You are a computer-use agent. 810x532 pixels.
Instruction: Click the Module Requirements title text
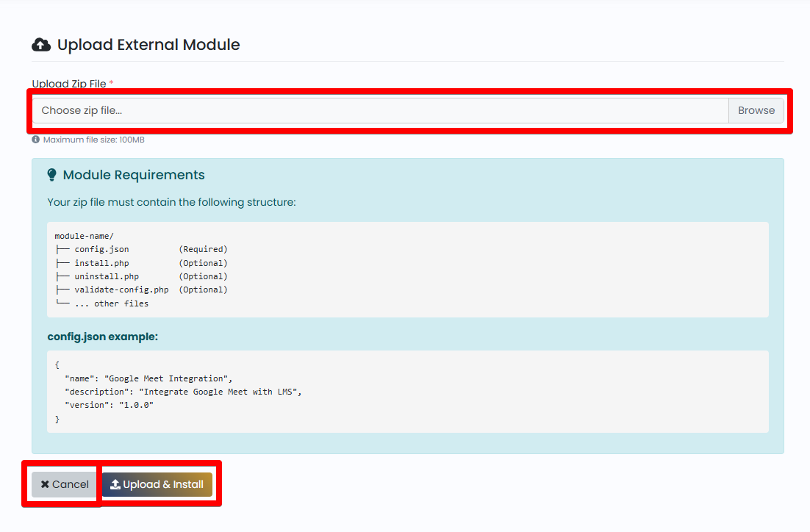[x=134, y=175]
